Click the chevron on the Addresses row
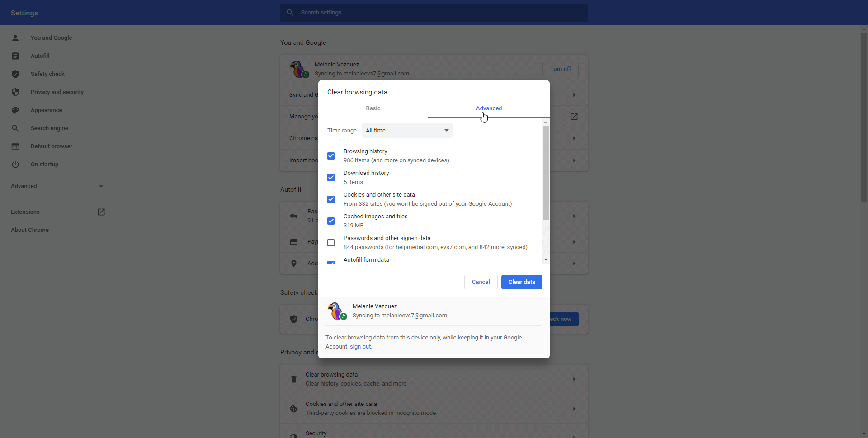This screenshot has height=438, width=868. 574,264
